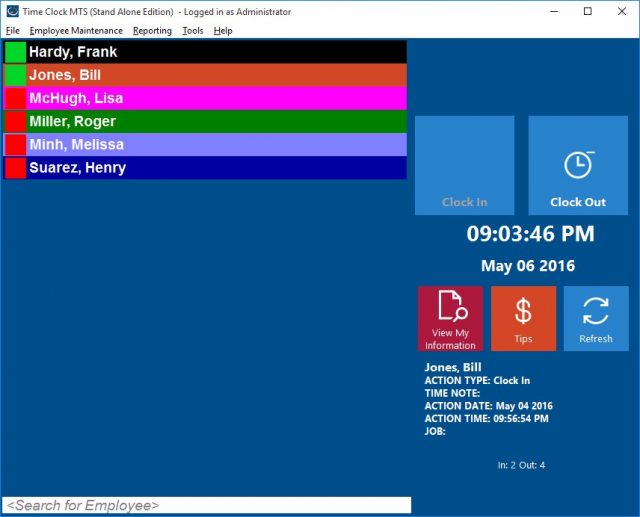Viewport: 640px width, 517px height.
Task: Click the Time Clock MTS app icon
Action: pos(13,11)
